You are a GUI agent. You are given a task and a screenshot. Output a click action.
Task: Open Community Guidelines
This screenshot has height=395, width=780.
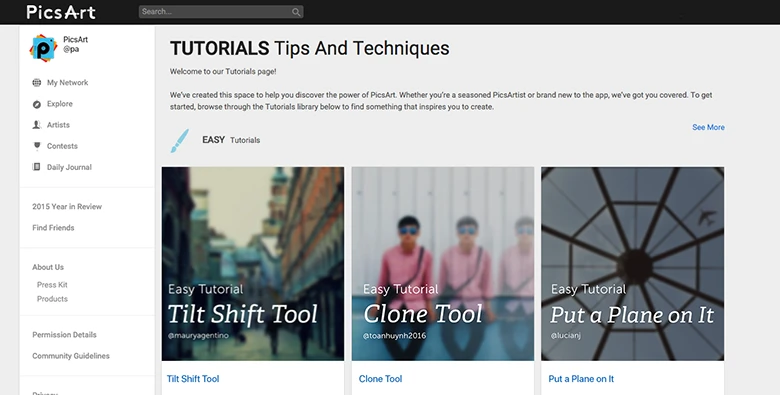tap(71, 356)
